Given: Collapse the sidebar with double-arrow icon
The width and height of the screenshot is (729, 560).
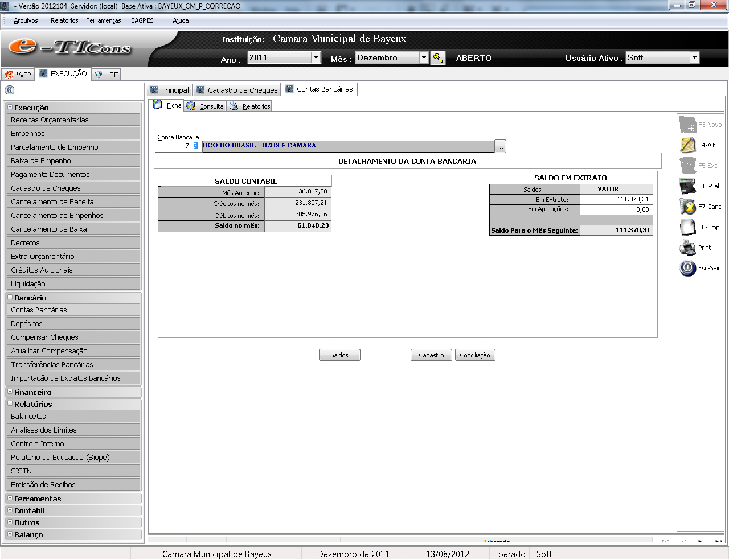Looking at the screenshot, I should click(10, 90).
